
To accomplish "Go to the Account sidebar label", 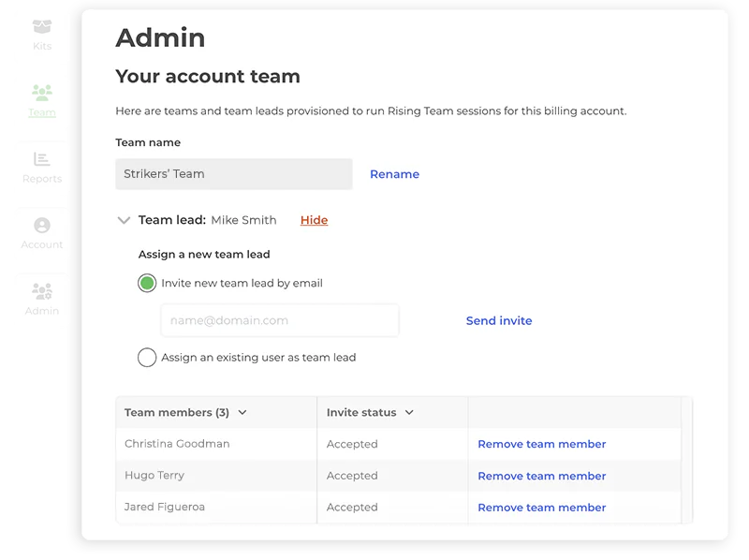I will tap(42, 244).
